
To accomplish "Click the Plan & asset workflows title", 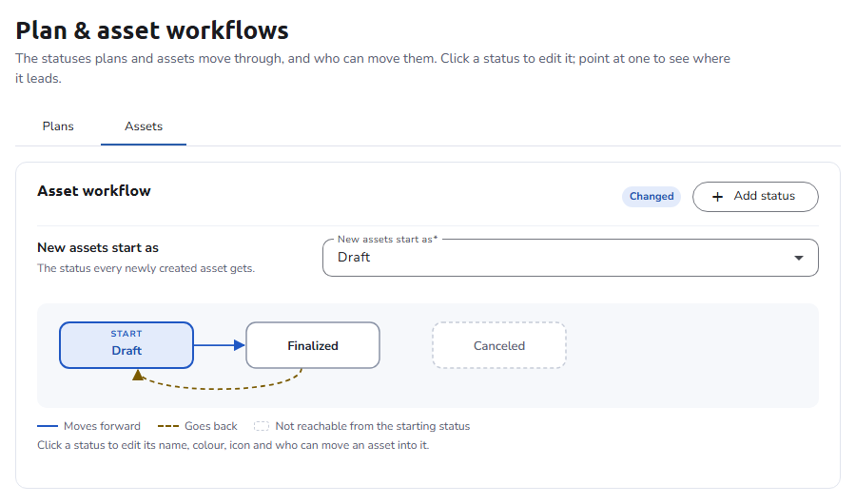I will (x=152, y=30).
